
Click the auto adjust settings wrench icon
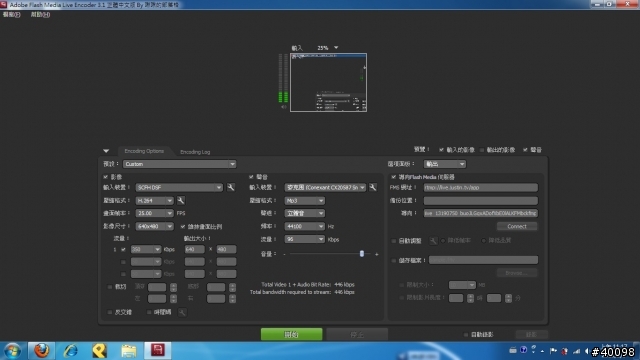click(433, 241)
